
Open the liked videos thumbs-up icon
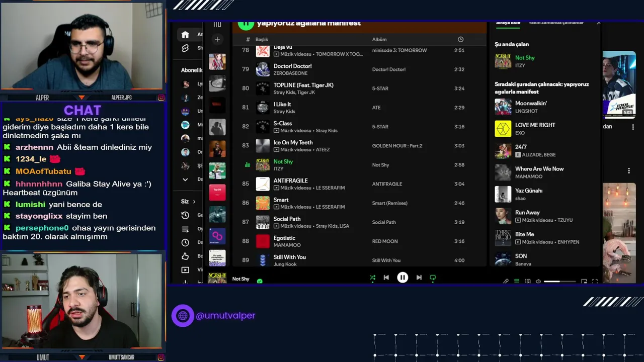click(x=185, y=256)
